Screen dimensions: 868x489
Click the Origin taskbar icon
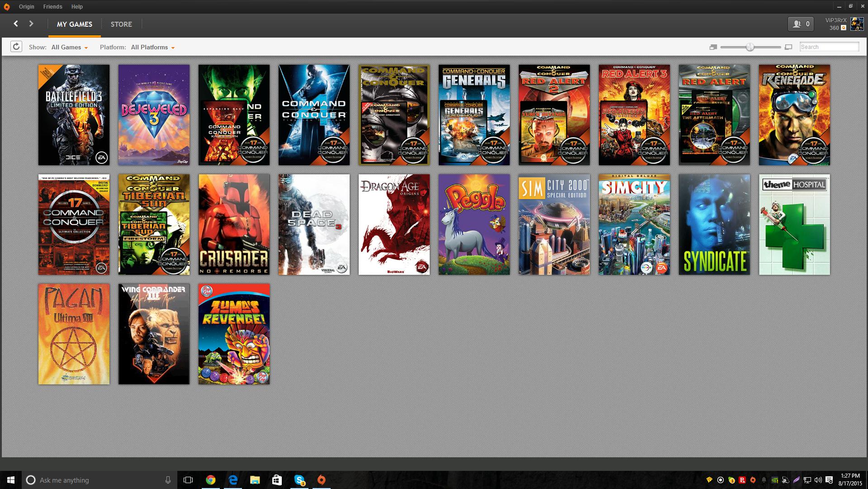(x=321, y=480)
